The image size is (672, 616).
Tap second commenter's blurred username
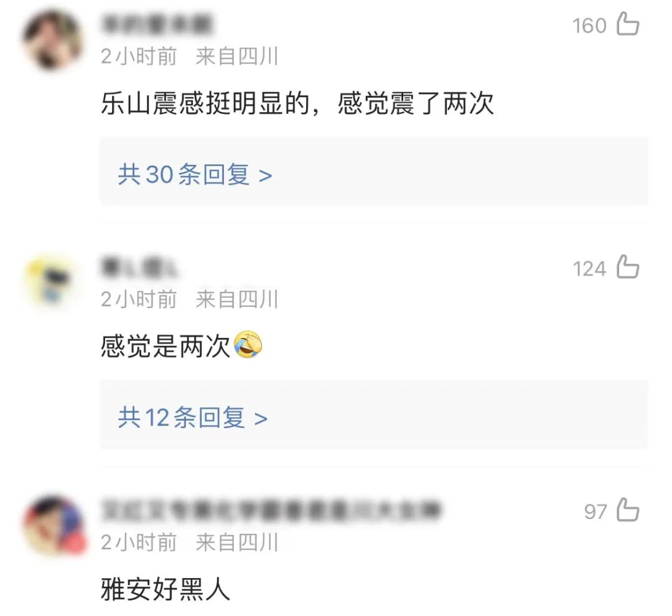pos(139,267)
